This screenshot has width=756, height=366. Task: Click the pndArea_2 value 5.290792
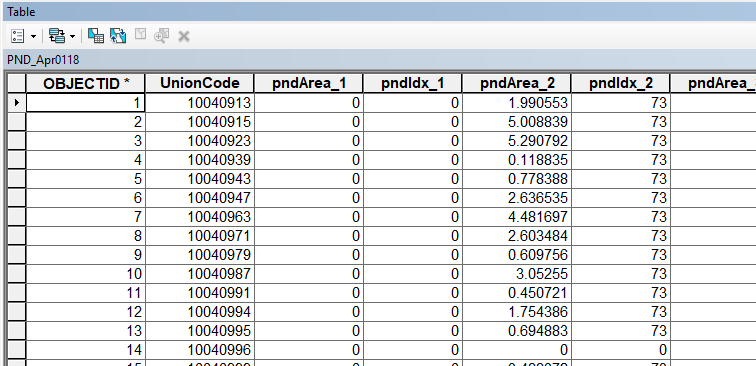pos(517,141)
